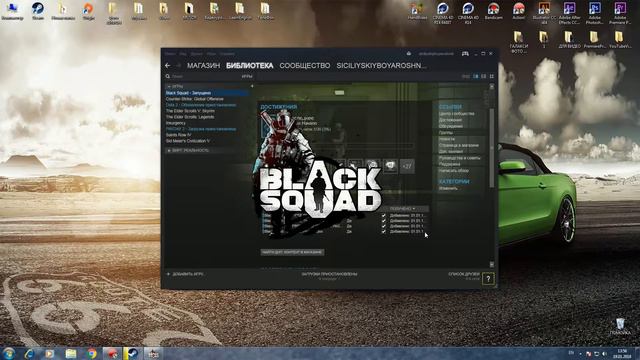Open Steam shortcut on the desktop
The width and height of the screenshot is (640, 360).
tap(38, 11)
